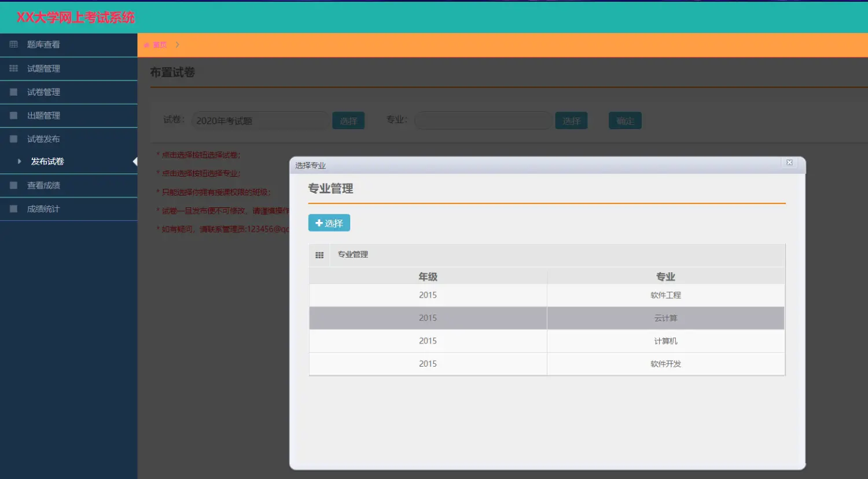Screen dimensions: 868x479
Task: Click 2015 in the 软件开发 row
Action: coord(428,364)
